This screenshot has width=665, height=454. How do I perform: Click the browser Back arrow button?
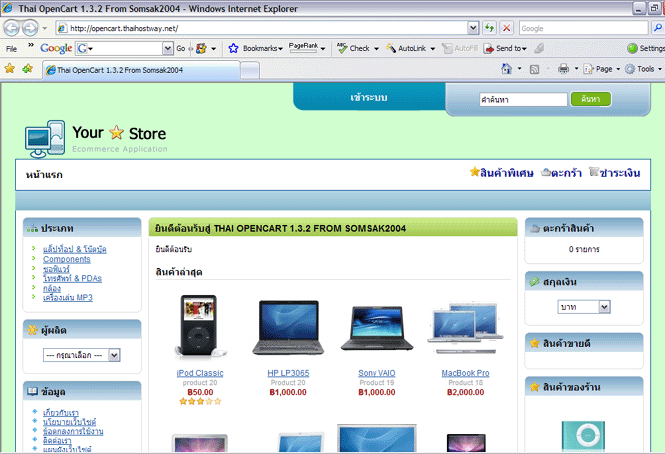click(11, 28)
